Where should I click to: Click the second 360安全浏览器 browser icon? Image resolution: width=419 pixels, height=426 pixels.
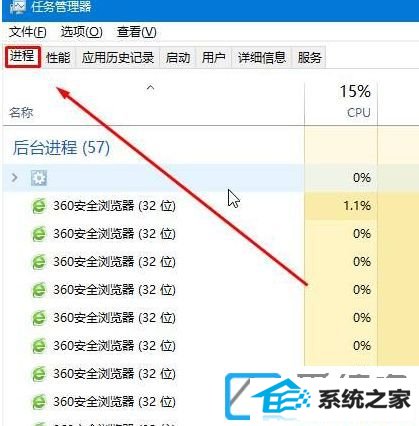pyautogui.click(x=39, y=234)
